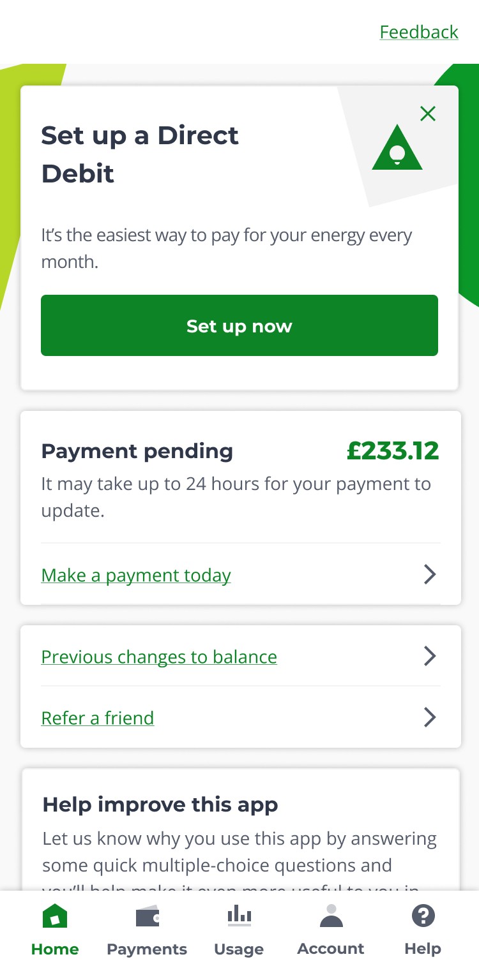Click the Set up now button

click(x=240, y=325)
